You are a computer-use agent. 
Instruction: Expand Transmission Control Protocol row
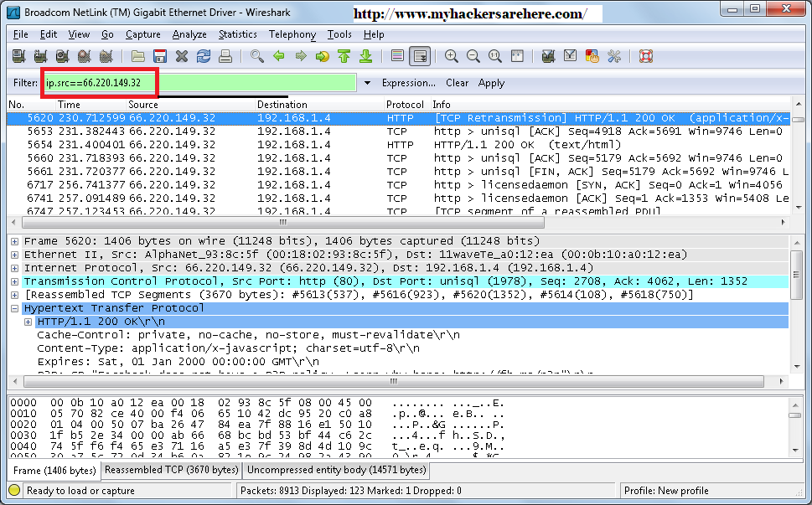tap(14, 282)
